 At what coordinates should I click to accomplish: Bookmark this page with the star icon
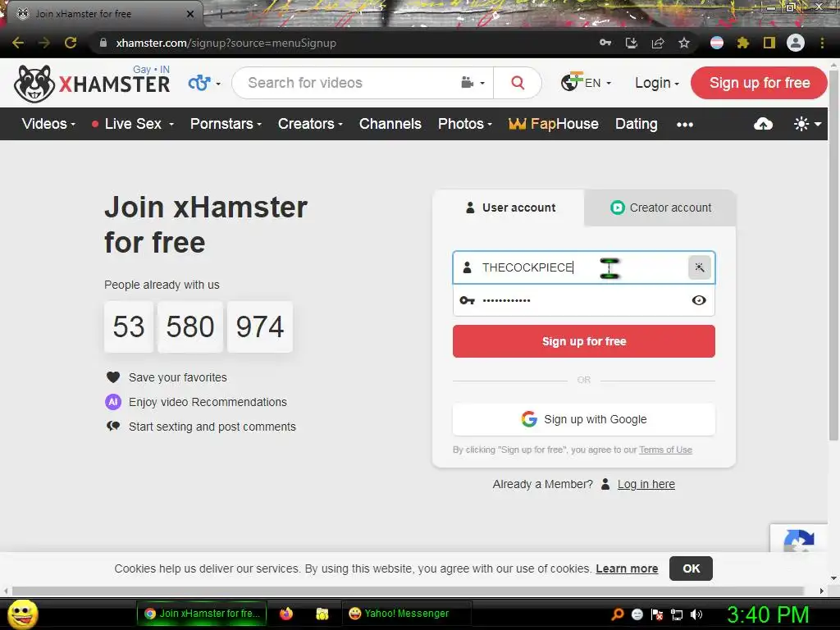684,43
